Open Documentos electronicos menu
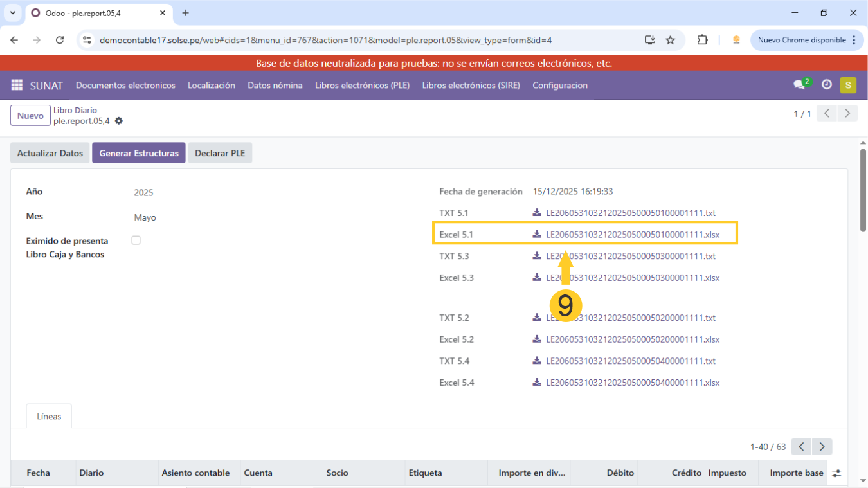This screenshot has width=868, height=488. pyautogui.click(x=125, y=86)
